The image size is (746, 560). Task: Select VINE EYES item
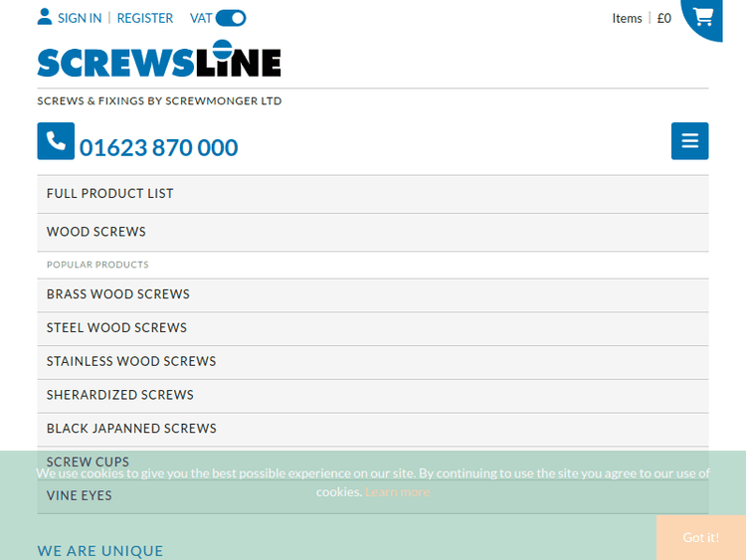373,496
